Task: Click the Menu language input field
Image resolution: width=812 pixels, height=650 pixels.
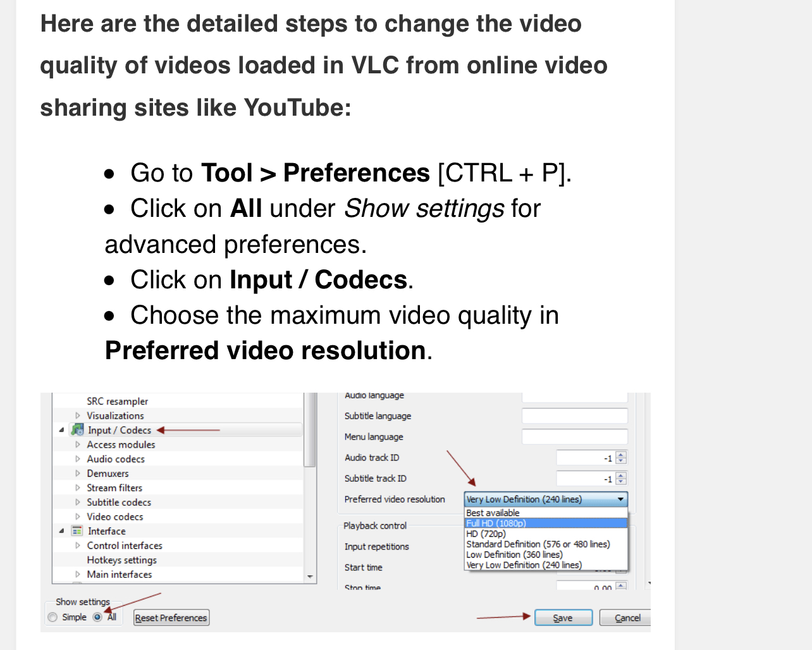Action: (x=575, y=437)
